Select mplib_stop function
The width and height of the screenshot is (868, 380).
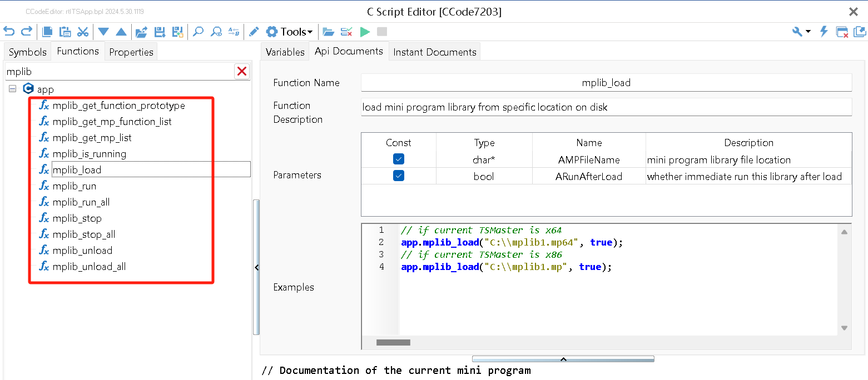pos(77,218)
